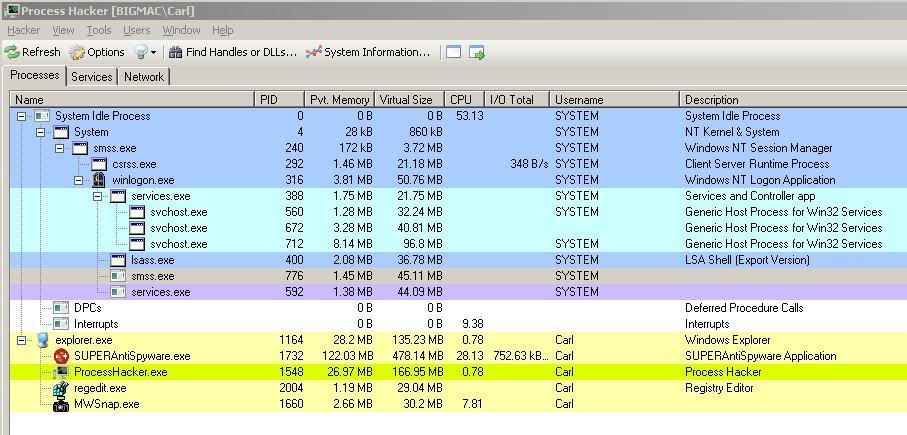Click the System Information graph icon
907x435 pixels.
[x=314, y=53]
